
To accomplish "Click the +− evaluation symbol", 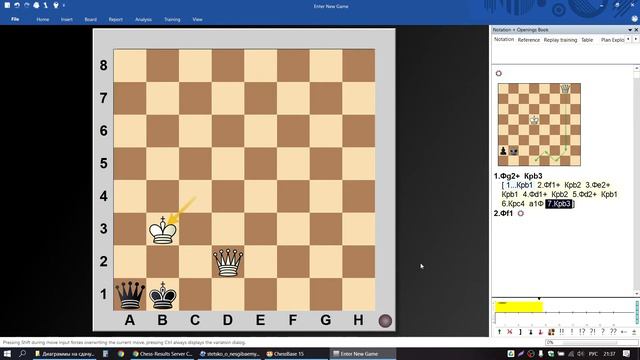I will click(624, 332).
